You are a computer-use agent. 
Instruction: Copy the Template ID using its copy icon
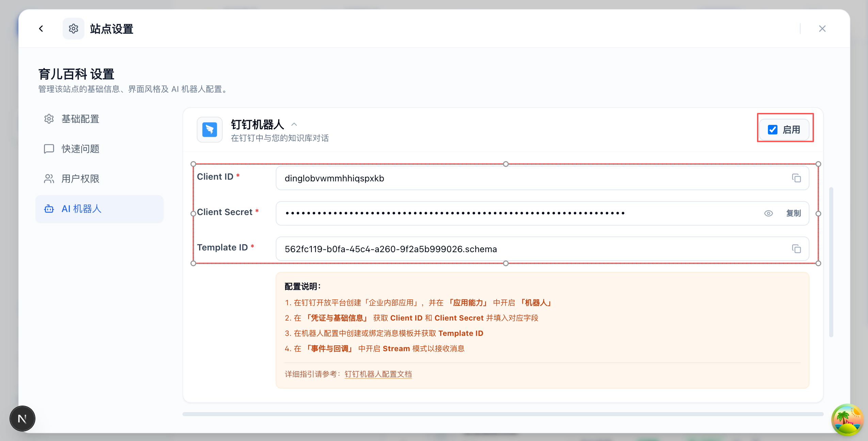797,249
